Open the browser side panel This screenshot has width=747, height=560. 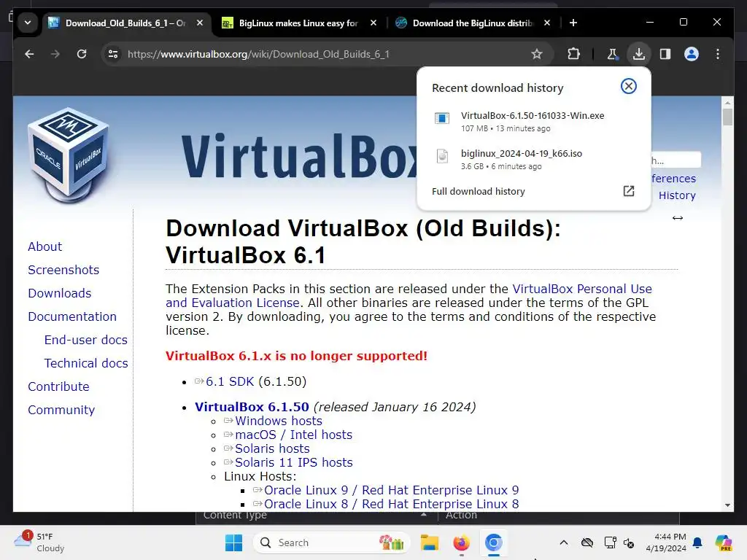coord(665,54)
